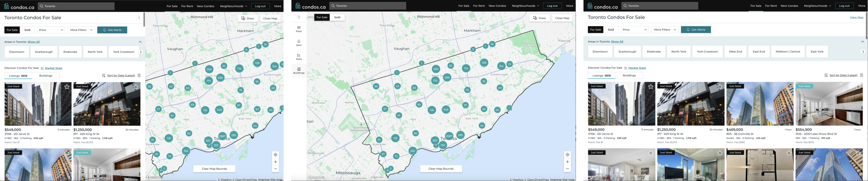Open the Price dropdown in left view
This screenshot has width=868, height=181.
(x=51, y=30)
